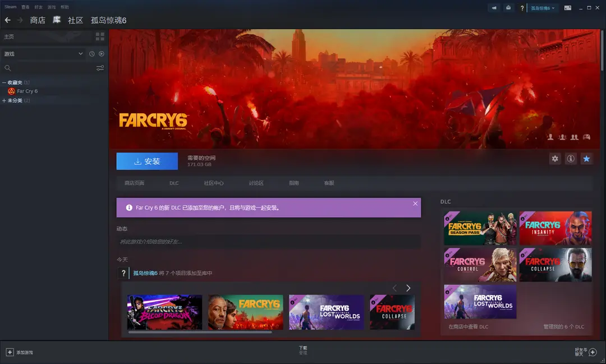Click the library search magnifier icon
Image resolution: width=606 pixels, height=364 pixels.
pyautogui.click(x=8, y=68)
